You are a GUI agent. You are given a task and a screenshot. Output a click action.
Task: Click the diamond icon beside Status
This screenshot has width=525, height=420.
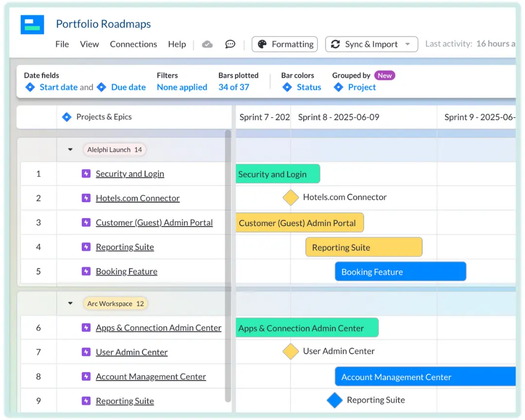click(287, 87)
